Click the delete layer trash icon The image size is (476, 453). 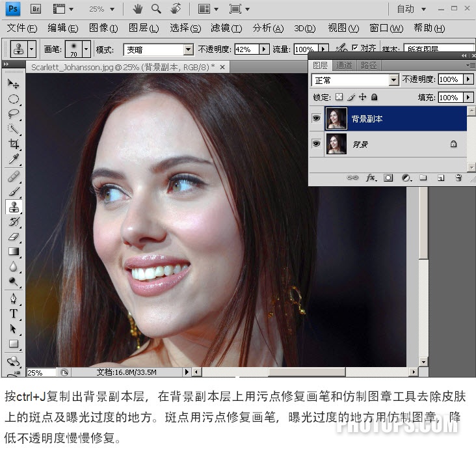(458, 178)
